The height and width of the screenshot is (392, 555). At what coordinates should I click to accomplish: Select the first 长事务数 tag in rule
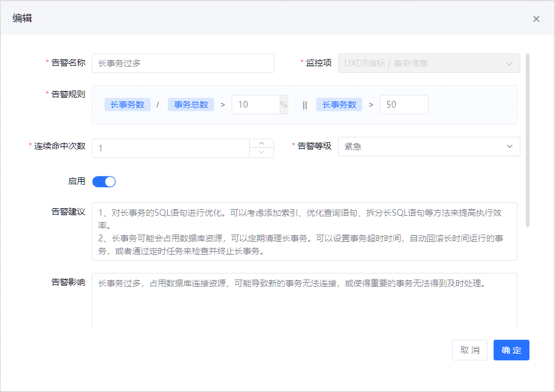(x=127, y=105)
